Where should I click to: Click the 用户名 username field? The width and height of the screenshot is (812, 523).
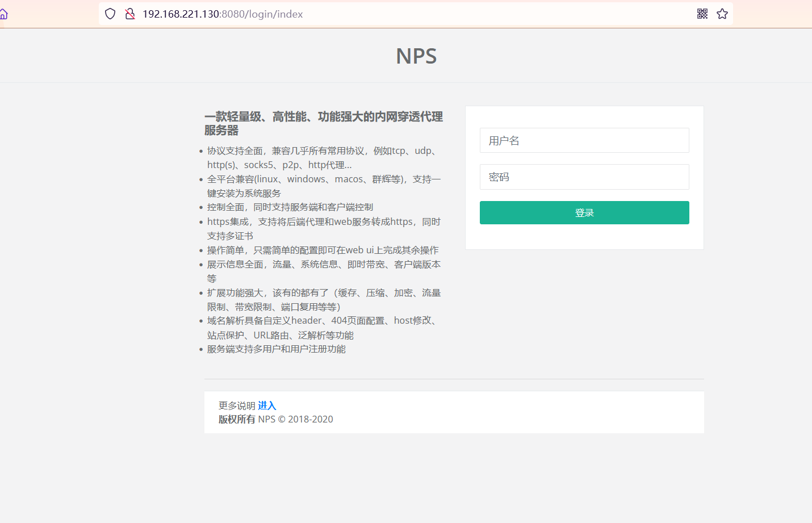click(584, 140)
